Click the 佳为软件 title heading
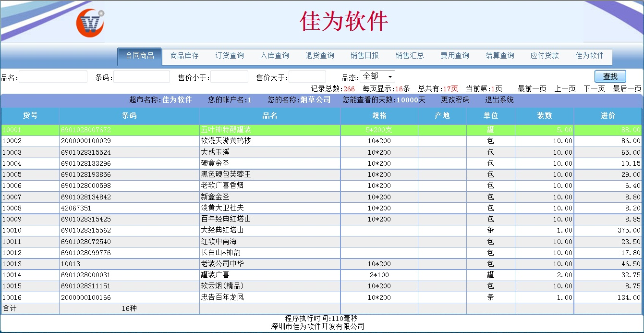This screenshot has width=644, height=333. [x=344, y=22]
